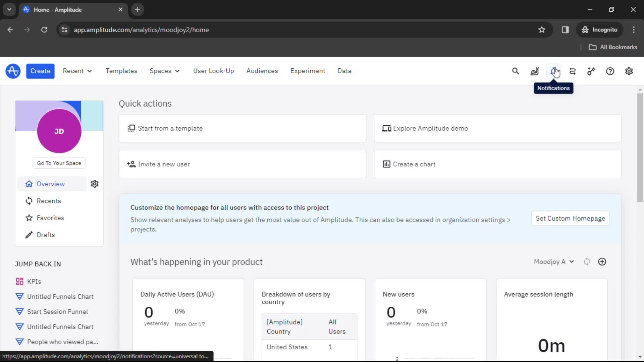Open the browser side panel icon
Image resolution: width=644 pixels, height=362 pixels.
click(565, 30)
